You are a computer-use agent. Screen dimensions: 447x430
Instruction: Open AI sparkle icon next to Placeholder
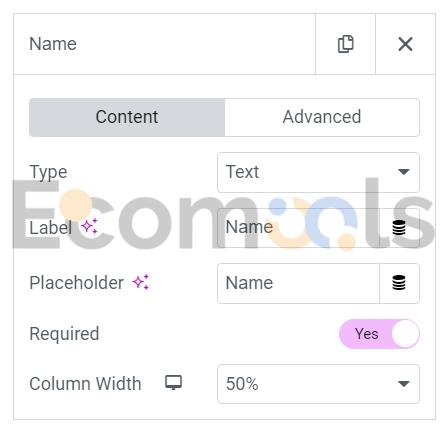[x=141, y=282]
